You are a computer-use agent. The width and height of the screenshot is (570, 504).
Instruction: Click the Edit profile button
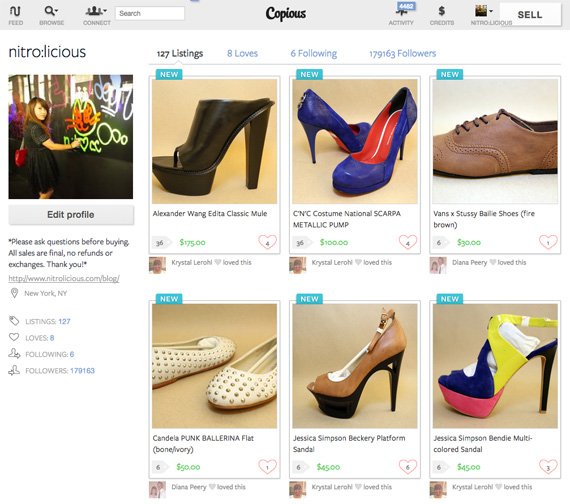(71, 215)
